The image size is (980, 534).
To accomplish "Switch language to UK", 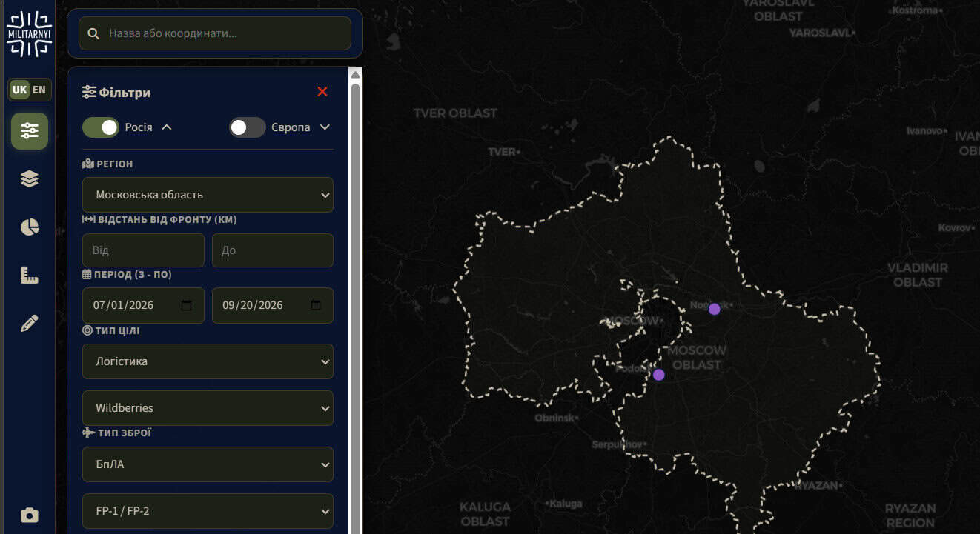I will point(19,90).
